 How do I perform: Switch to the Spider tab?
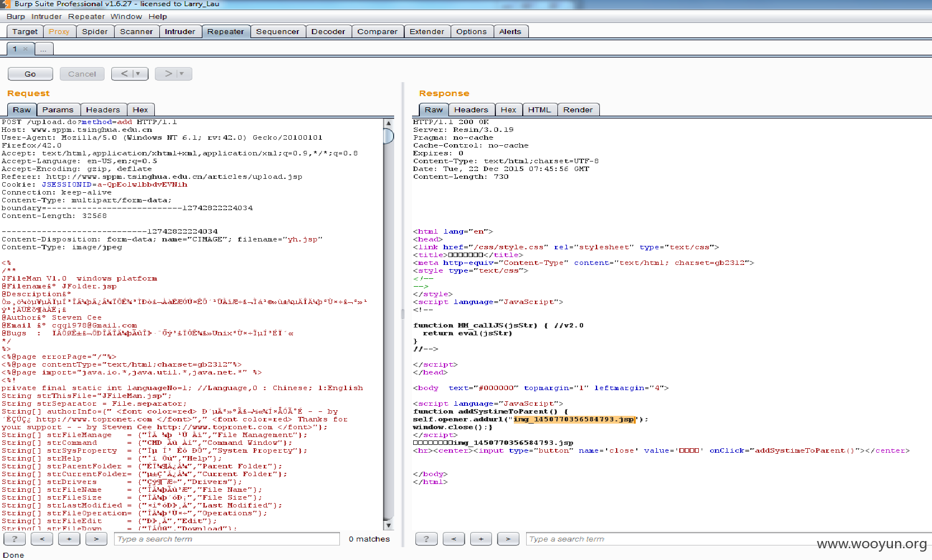coord(94,31)
